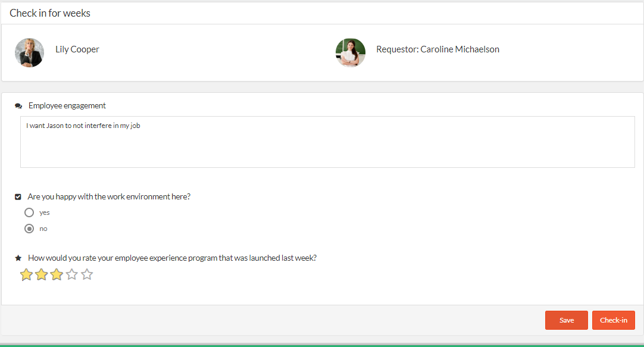Set the rating to two stars
644x347 pixels.
coord(42,274)
